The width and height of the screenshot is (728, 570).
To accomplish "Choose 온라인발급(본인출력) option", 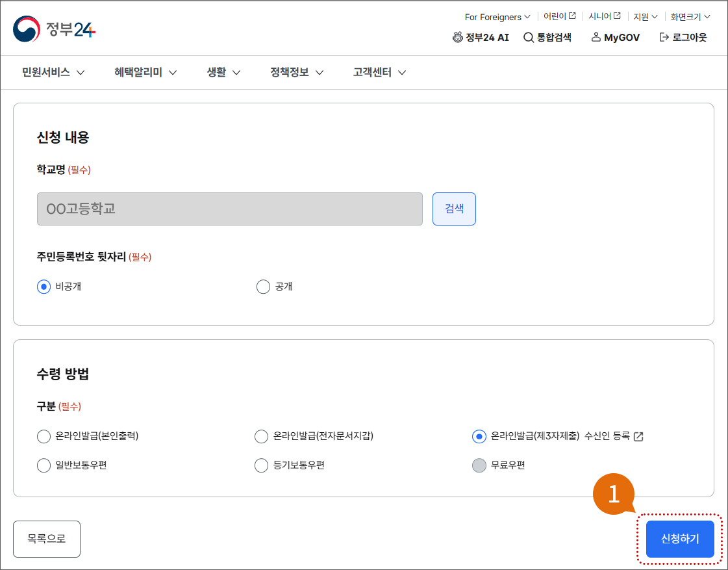I will point(44,437).
